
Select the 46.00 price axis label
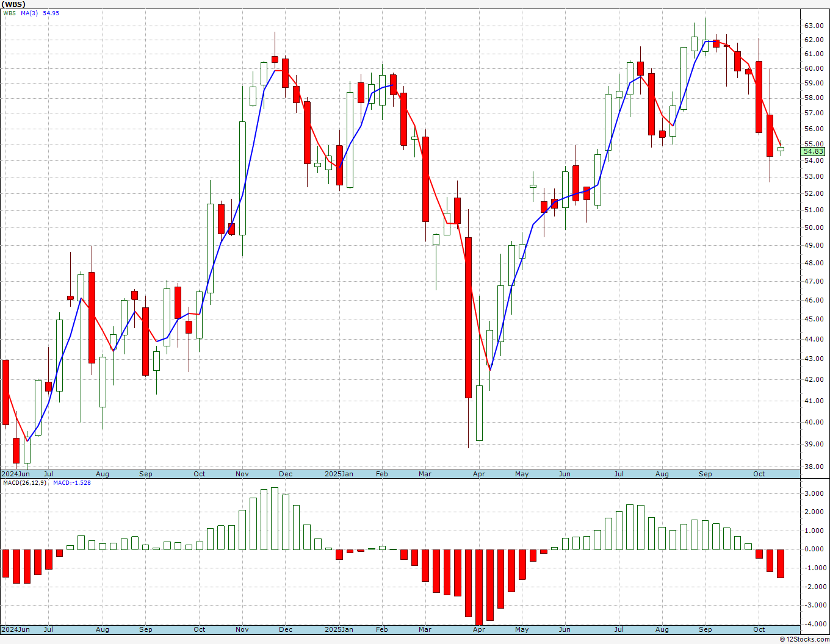pos(814,300)
